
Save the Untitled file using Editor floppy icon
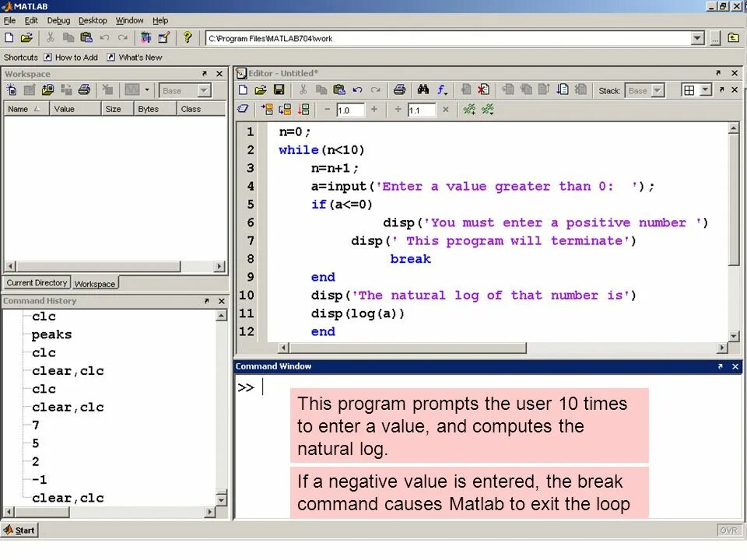point(279,89)
